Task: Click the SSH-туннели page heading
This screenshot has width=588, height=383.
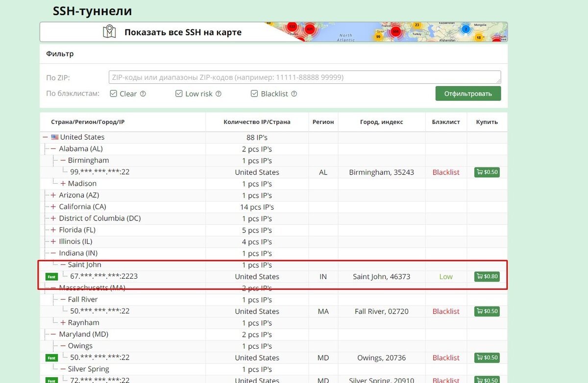Action: coord(92,11)
